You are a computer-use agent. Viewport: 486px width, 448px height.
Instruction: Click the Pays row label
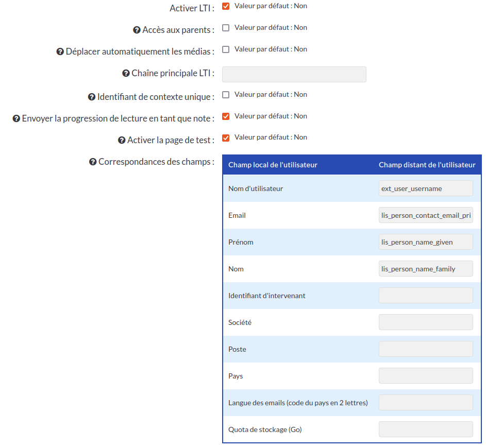[236, 376]
